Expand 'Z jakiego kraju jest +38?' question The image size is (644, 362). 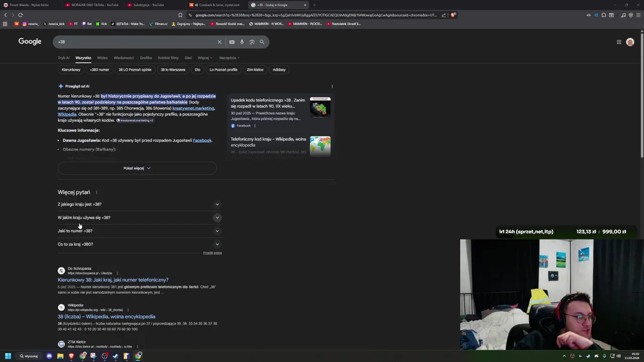pyautogui.click(x=139, y=204)
